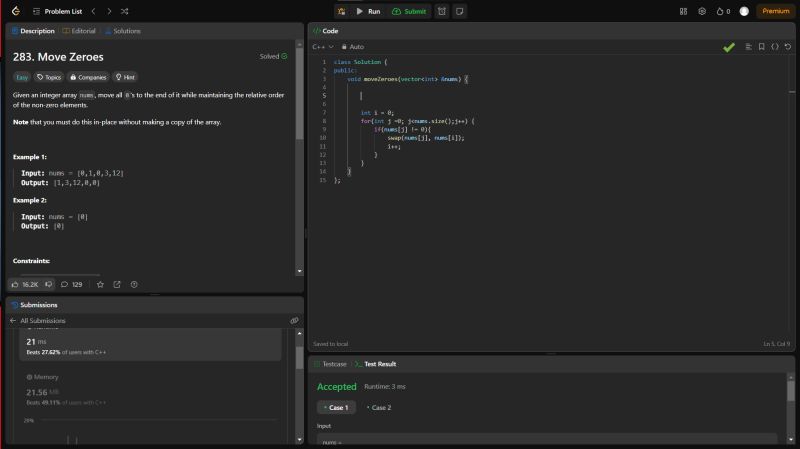Image resolution: width=800 pixels, height=449 pixels.
Task: Switch to the Editorial tab
Action: (x=79, y=31)
